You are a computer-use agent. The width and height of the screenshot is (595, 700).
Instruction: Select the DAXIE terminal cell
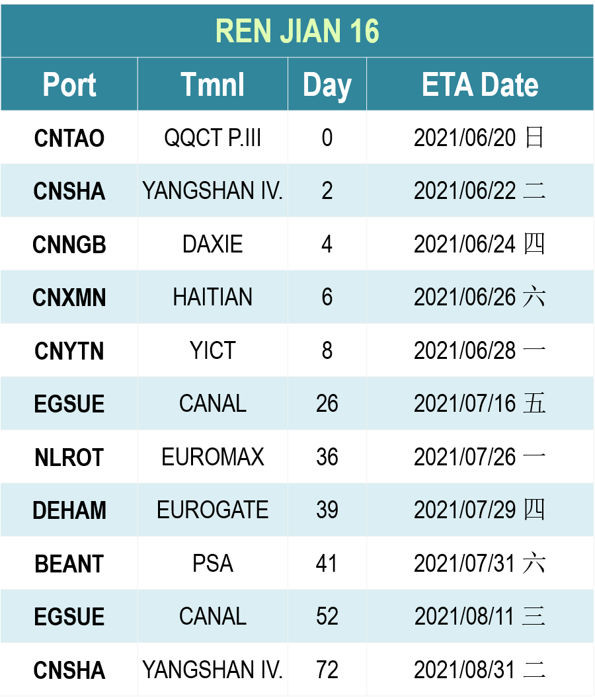pos(212,244)
